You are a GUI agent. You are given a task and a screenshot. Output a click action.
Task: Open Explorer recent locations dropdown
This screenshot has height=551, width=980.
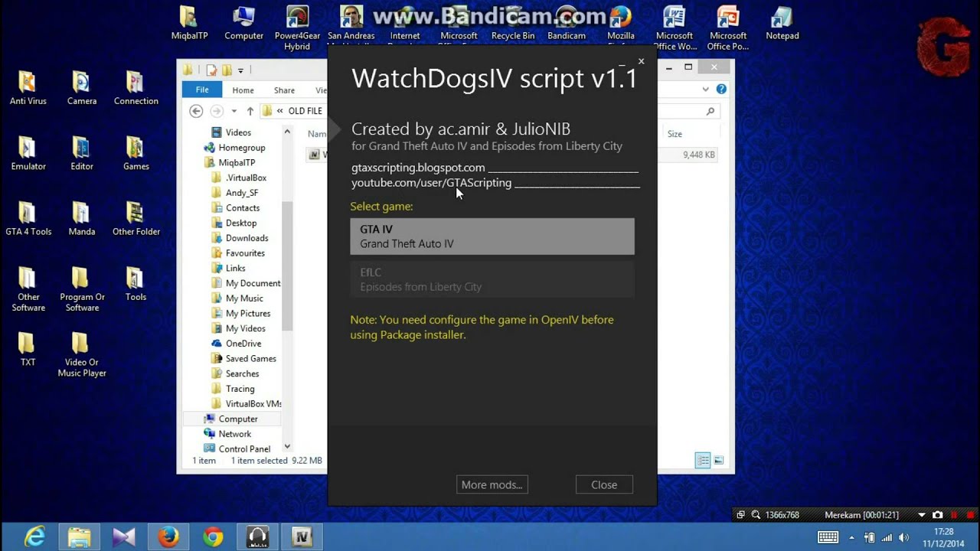tap(234, 112)
